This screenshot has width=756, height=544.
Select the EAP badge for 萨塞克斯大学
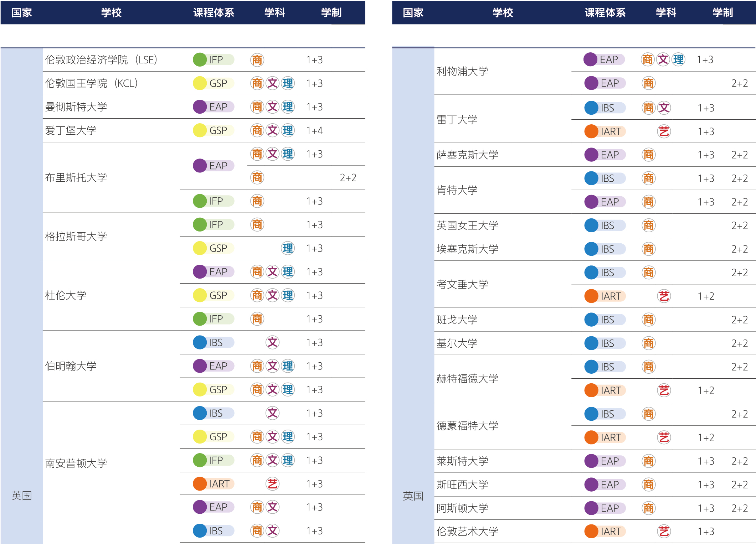(605, 155)
